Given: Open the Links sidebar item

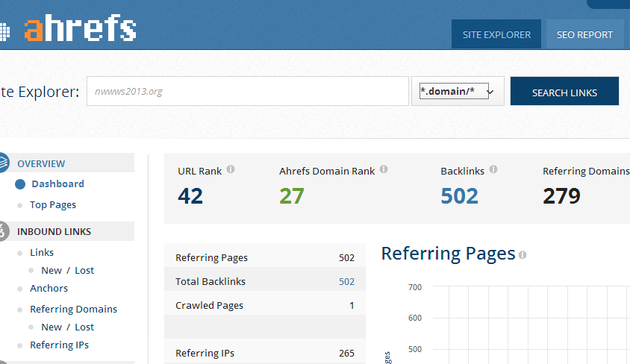Looking at the screenshot, I should 42,252.
